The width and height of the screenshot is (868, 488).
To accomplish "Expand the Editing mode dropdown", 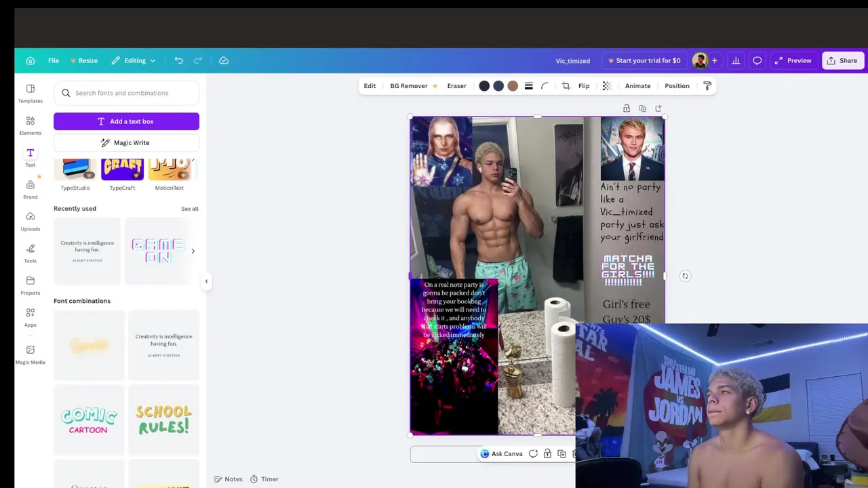I will tap(134, 60).
